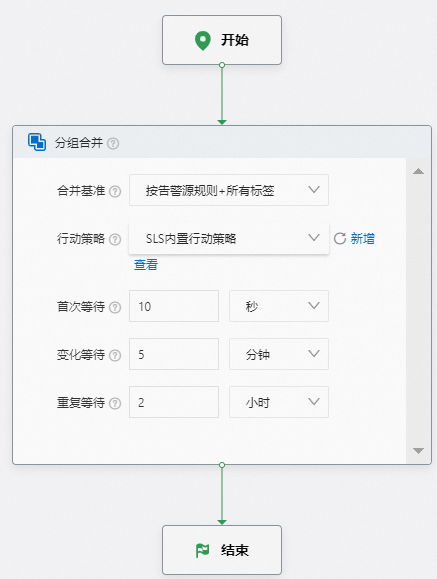The image size is (437, 579).
Task: Click the 首次等待 field label
Action: pos(81,307)
